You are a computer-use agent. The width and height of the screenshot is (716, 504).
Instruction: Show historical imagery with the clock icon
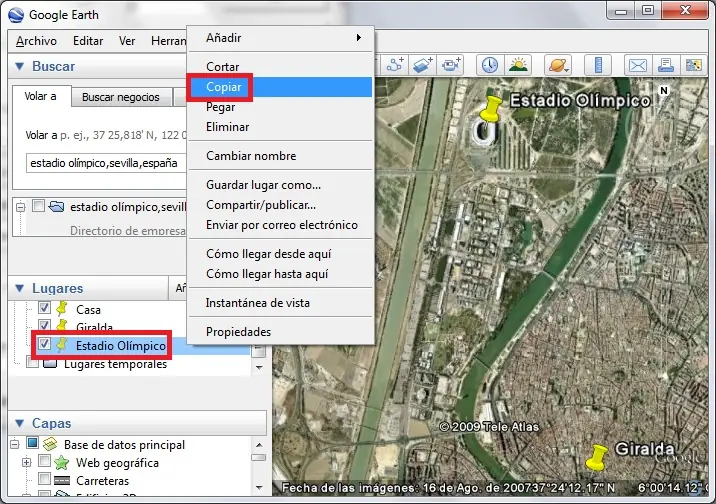pyautogui.click(x=490, y=65)
